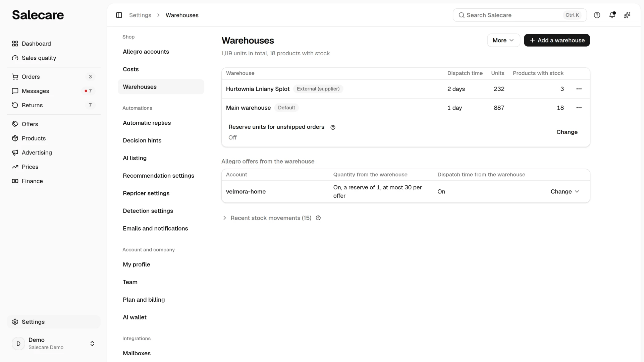The height and width of the screenshot is (362, 644).
Task: Open row options for Main warehouse
Action: tap(579, 108)
